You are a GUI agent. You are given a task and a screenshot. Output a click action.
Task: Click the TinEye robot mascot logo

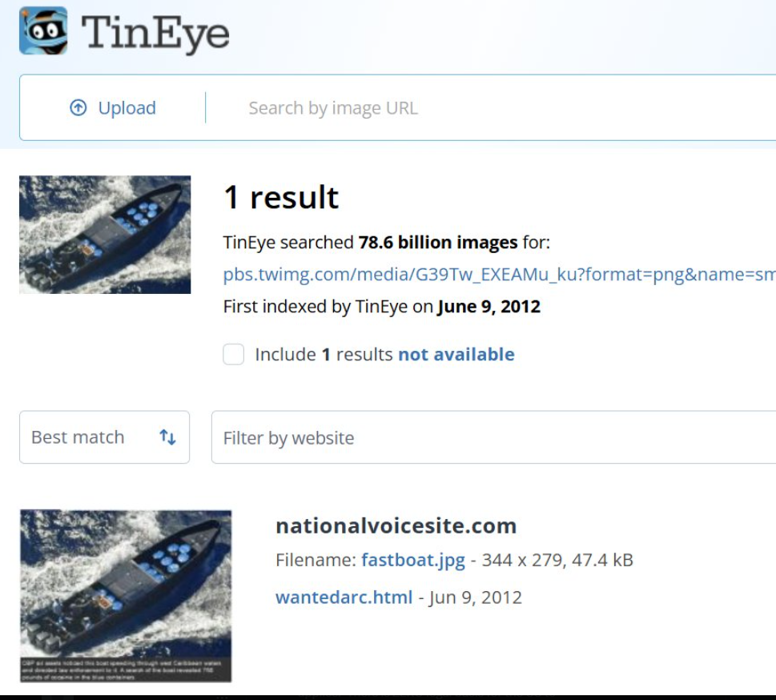pyautogui.click(x=43, y=30)
